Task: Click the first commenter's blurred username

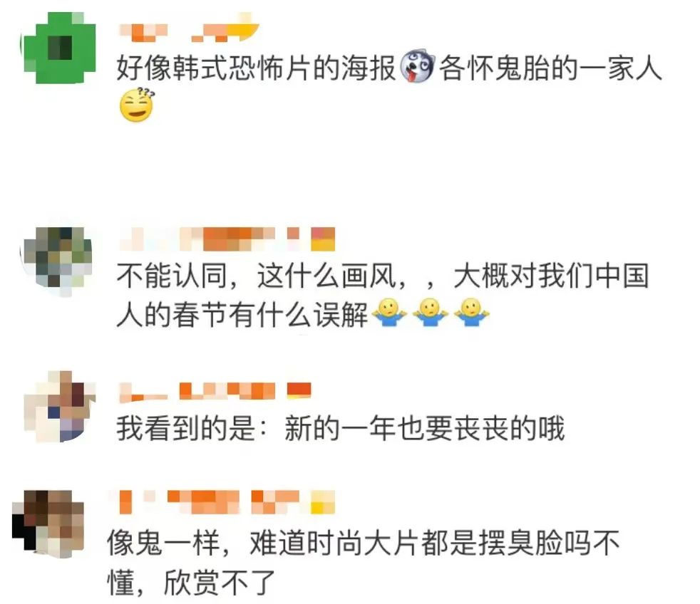Action: pos(189,28)
